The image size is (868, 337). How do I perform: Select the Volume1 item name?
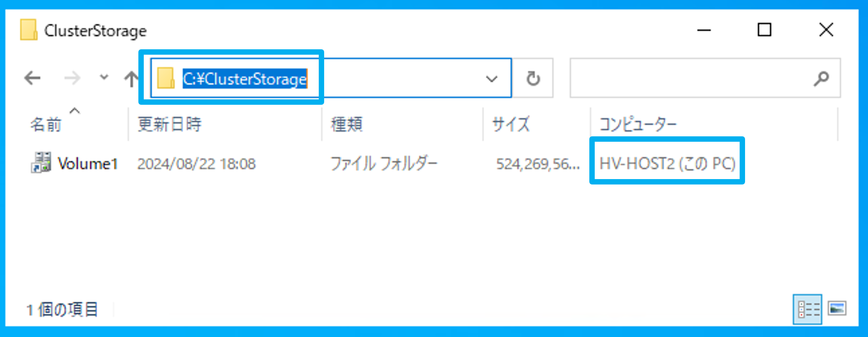[88, 164]
